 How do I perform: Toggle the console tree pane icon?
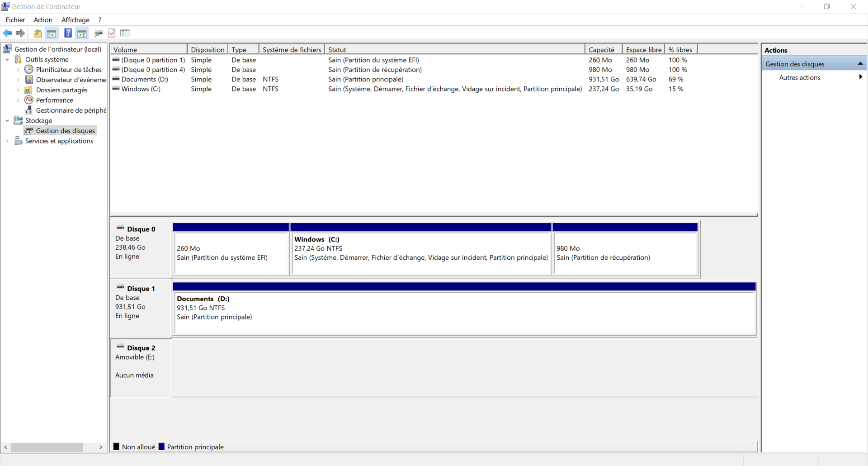pyautogui.click(x=52, y=33)
